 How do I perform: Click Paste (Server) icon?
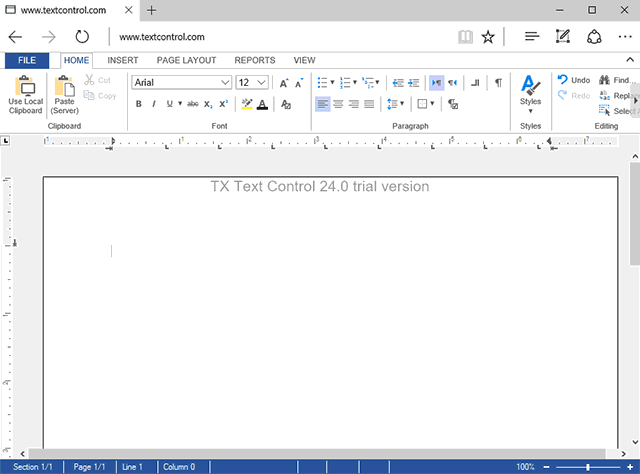64,95
